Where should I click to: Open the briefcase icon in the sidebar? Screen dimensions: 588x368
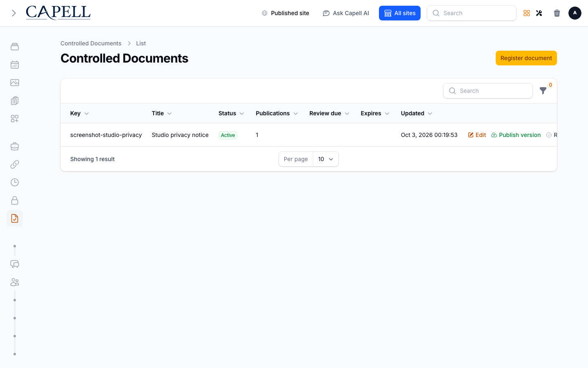(x=15, y=146)
